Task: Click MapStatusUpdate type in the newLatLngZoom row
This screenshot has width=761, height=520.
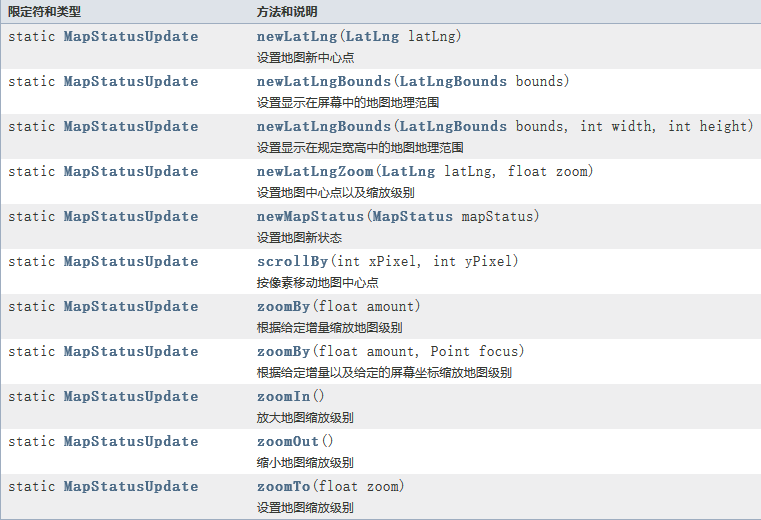Action: click(x=131, y=171)
